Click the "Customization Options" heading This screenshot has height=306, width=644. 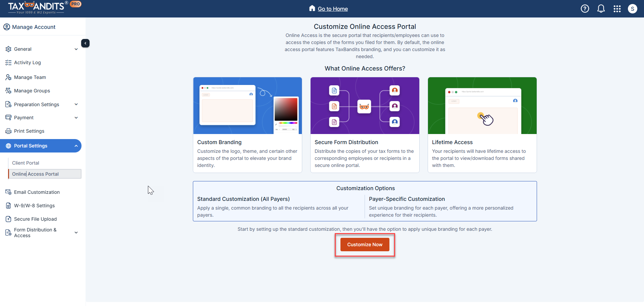tap(366, 188)
